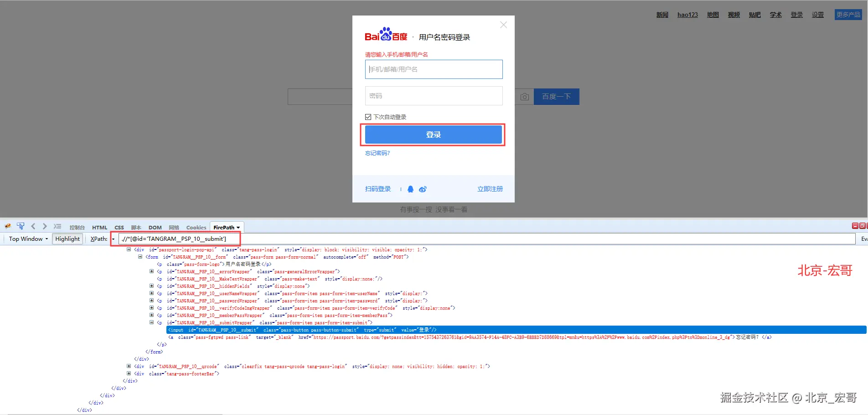Open the 立即注册 link
Image resolution: width=868 pixels, height=415 pixels.
point(490,189)
